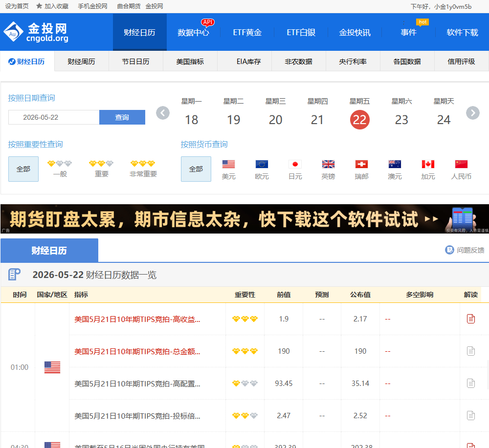Click 问题反馈 feedback link text
The image size is (489, 448).
pos(470,250)
